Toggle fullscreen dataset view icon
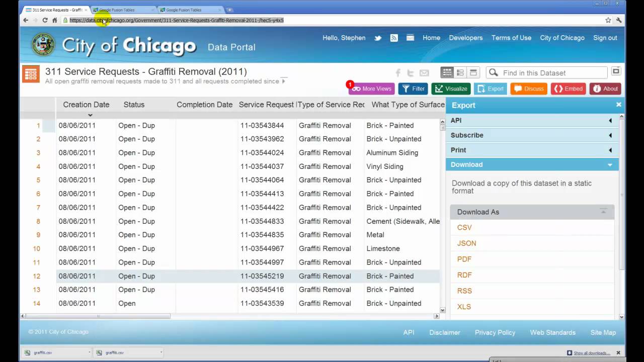Image resolution: width=644 pixels, height=362 pixels. tap(616, 71)
